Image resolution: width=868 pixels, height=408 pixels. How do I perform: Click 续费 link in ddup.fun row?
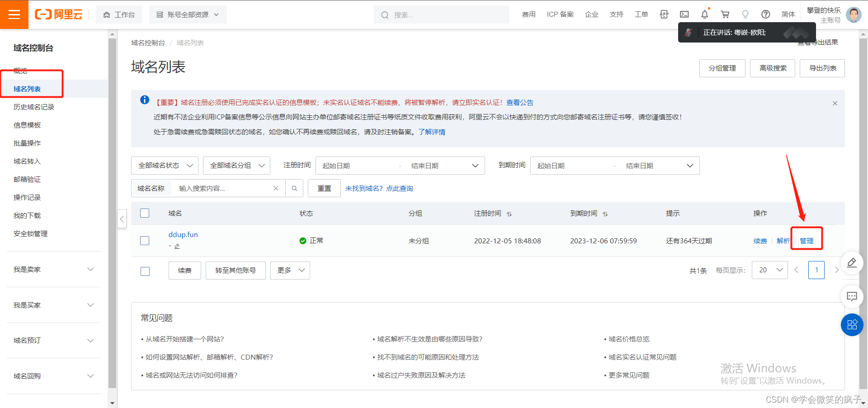tap(760, 241)
